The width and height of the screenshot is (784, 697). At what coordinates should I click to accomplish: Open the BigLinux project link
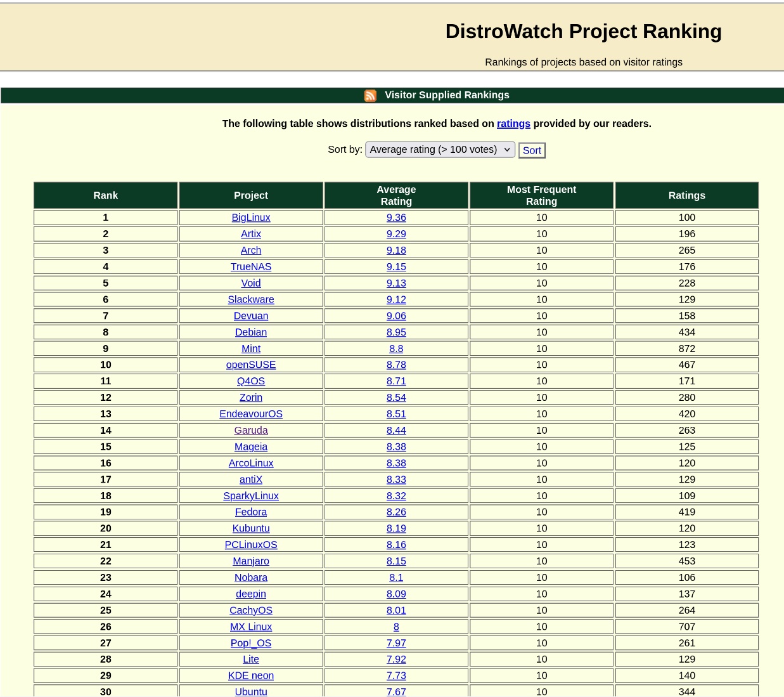251,218
